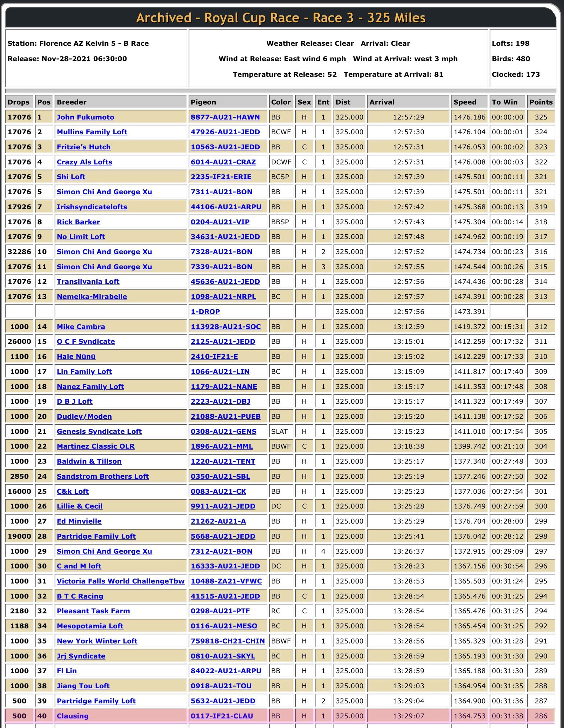Open the 1-DROP pigeon link
The width and height of the screenshot is (564, 728).
coord(205,312)
